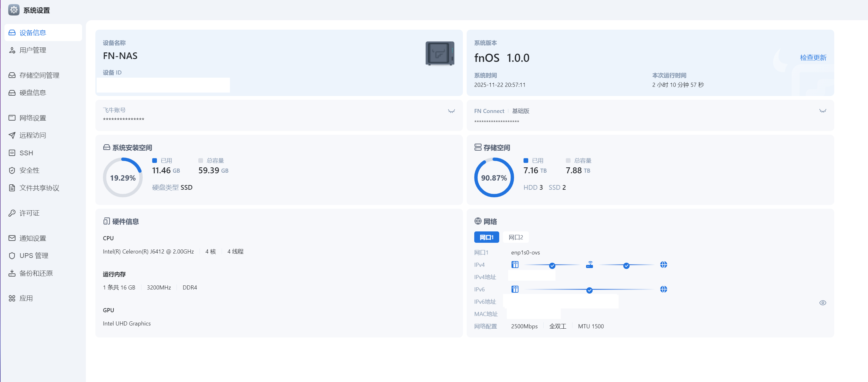Screen dimensions: 868x382
Task: Click the 许可证 key icon
Action: [12, 213]
